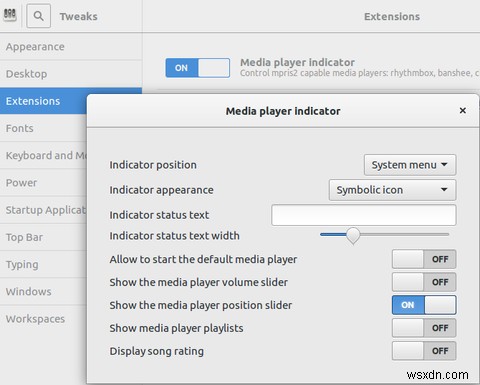Open search with the magnifier icon
The image size is (480, 385).
click(x=38, y=16)
